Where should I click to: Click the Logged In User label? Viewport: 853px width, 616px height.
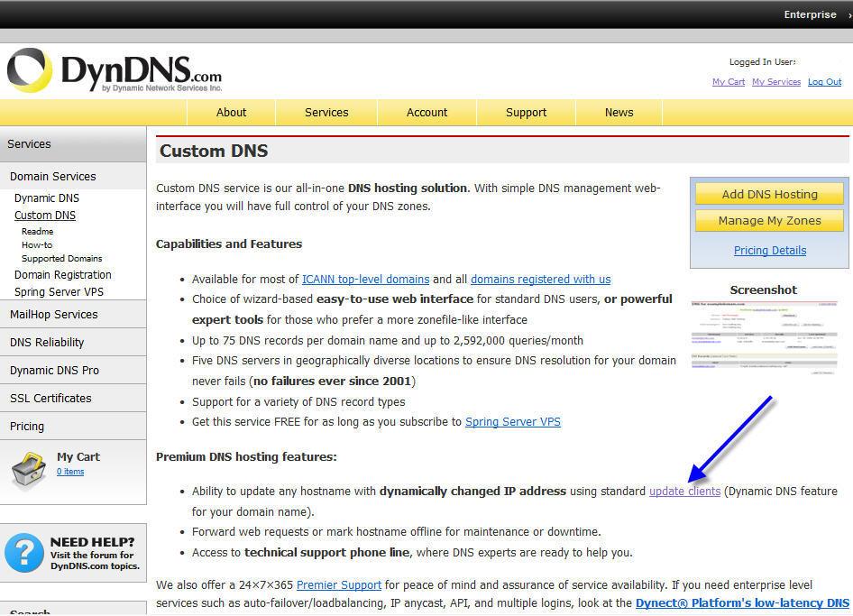click(763, 62)
